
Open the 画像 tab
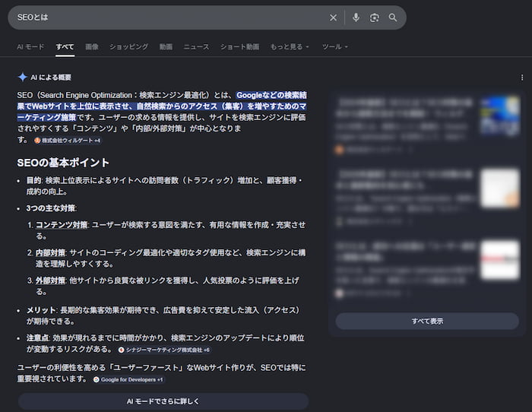tap(92, 47)
